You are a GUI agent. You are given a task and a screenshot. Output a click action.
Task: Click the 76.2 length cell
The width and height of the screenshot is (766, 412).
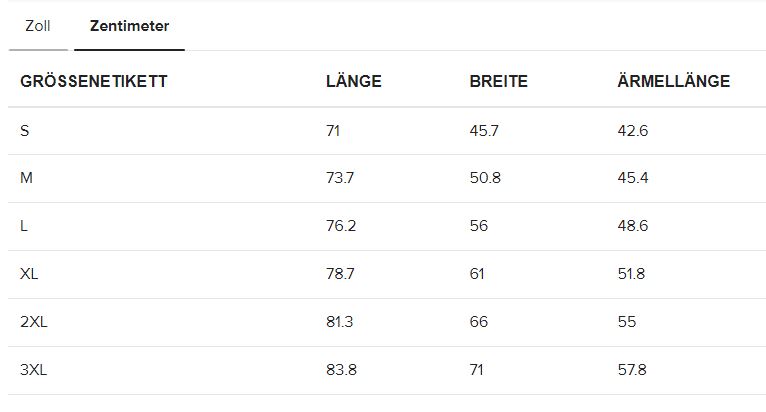point(340,226)
